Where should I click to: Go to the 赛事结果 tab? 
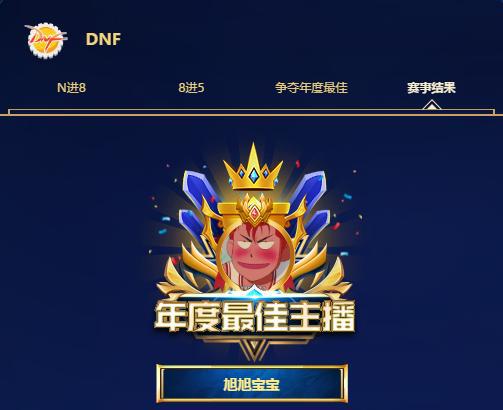tap(431, 88)
